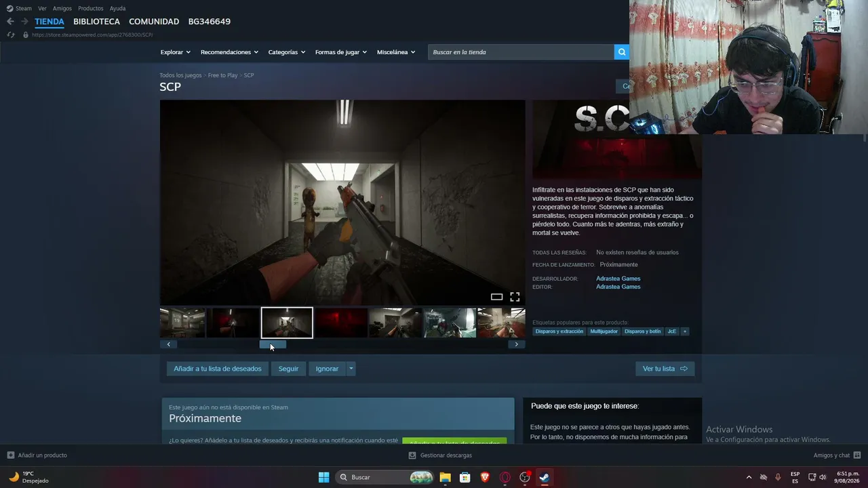The width and height of the screenshot is (868, 488).
Task: Click the SCP breadcrumb link
Action: 249,75
